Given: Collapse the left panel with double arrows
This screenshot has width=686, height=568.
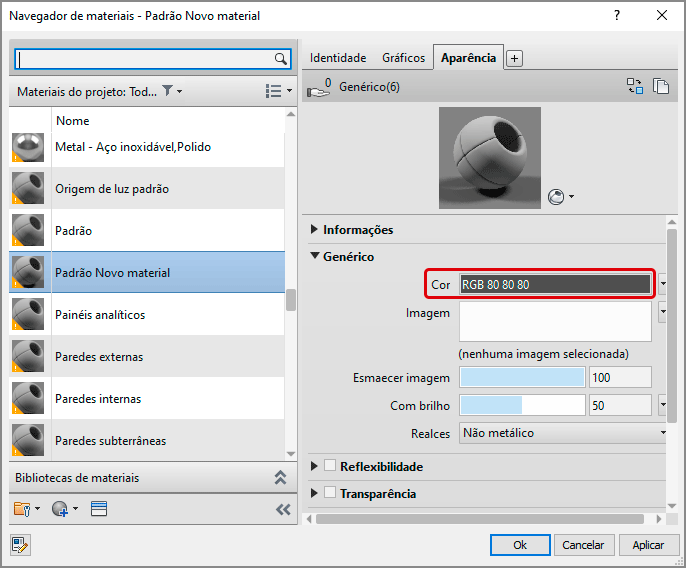Looking at the screenshot, I should point(283,509).
